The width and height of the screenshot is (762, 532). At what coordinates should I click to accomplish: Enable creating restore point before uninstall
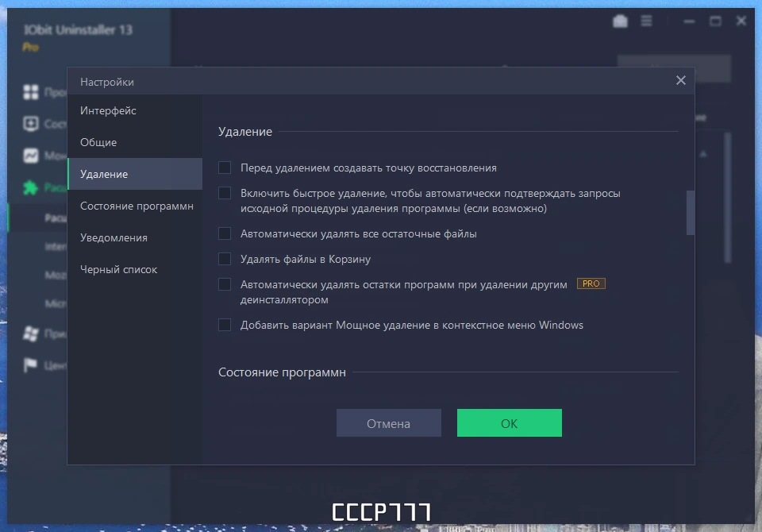pyautogui.click(x=225, y=168)
